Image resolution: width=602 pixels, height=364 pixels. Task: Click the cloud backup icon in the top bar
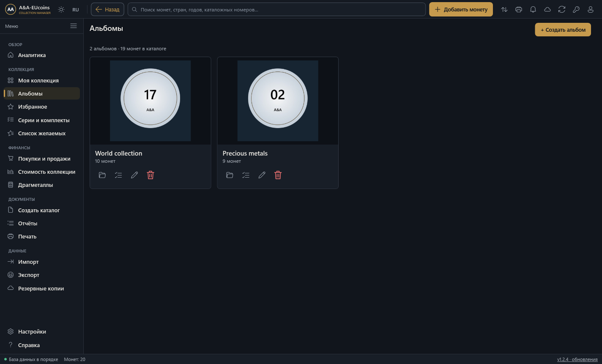[547, 9]
